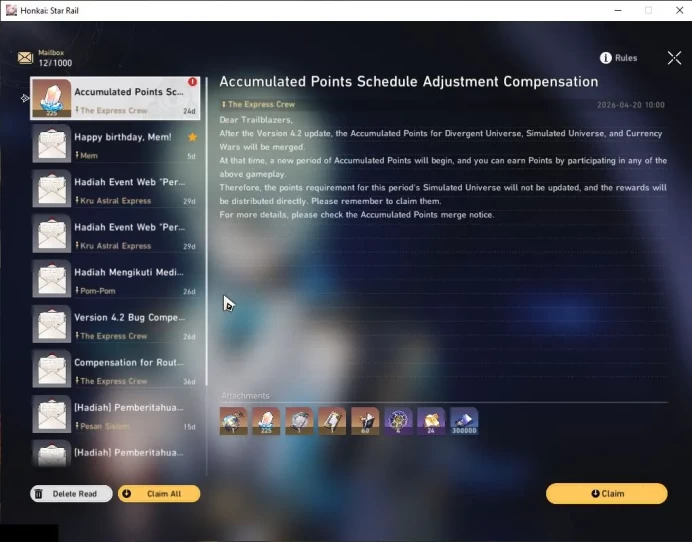This screenshot has width=692, height=542.
Task: Open the Happy birthday, Mem! mail
Action: [117, 143]
